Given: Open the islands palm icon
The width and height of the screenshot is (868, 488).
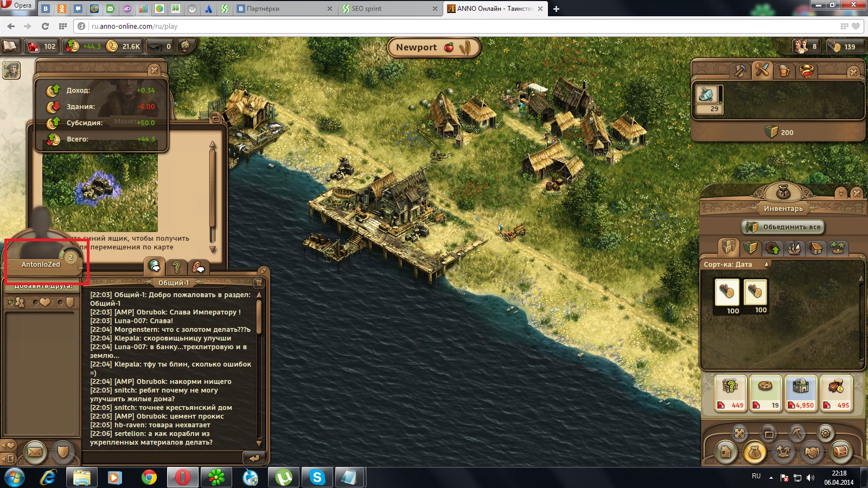Looking at the screenshot, I should (783, 451).
